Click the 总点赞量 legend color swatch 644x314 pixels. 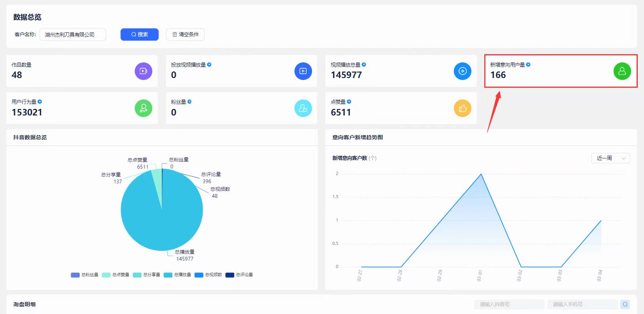(106, 275)
